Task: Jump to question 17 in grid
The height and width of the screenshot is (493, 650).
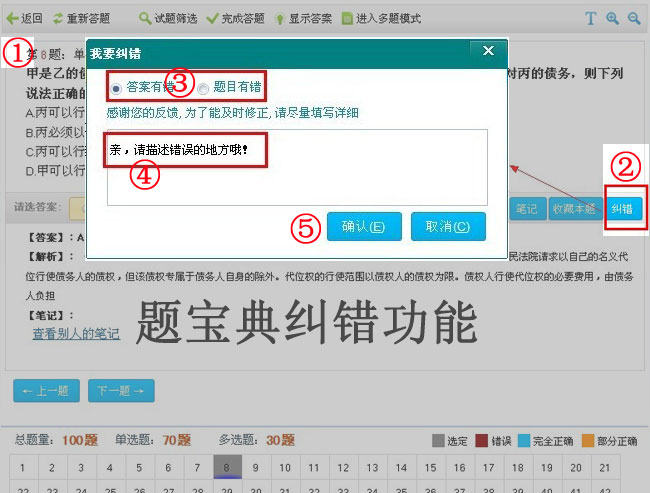Action: click(489, 468)
